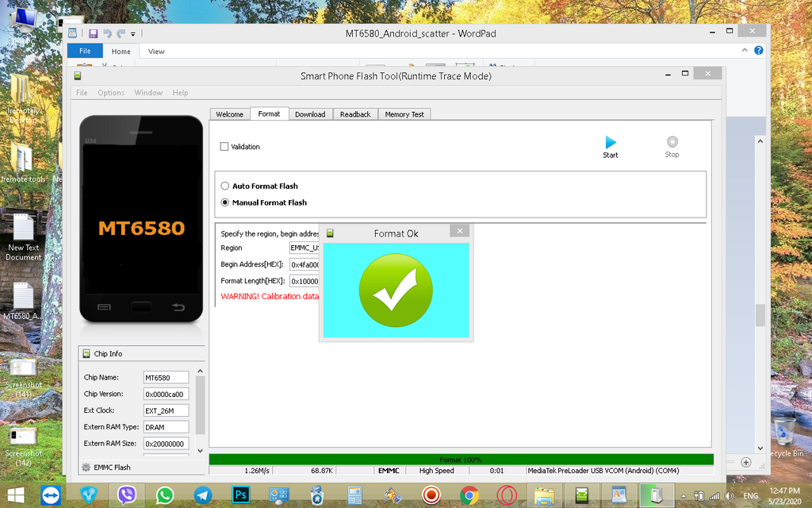Enable the Validation checkbox

[x=224, y=147]
